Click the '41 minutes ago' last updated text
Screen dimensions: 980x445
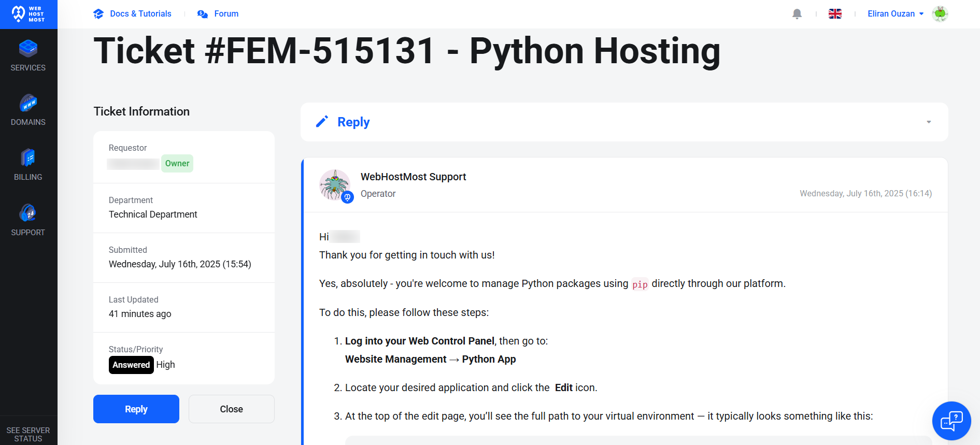140,314
